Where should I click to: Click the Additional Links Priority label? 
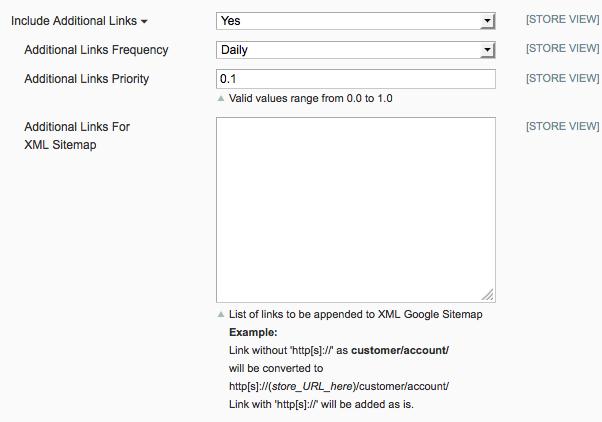(x=86, y=79)
